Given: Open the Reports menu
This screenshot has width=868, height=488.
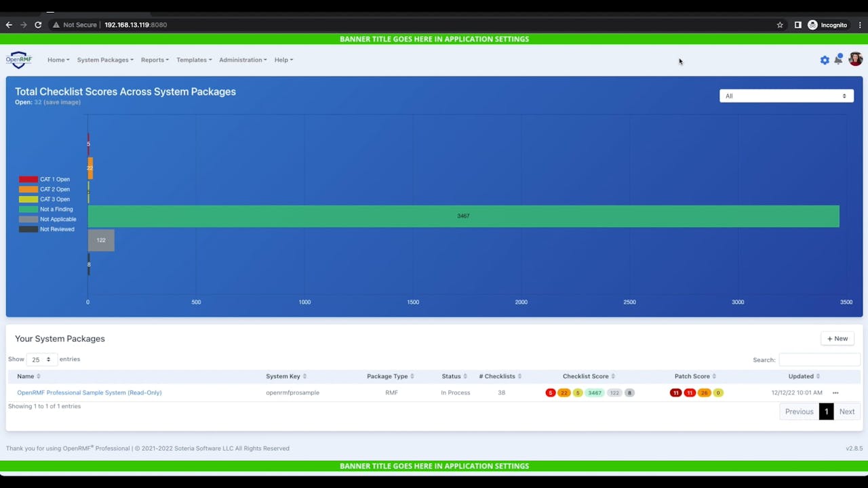Looking at the screenshot, I should click(155, 60).
